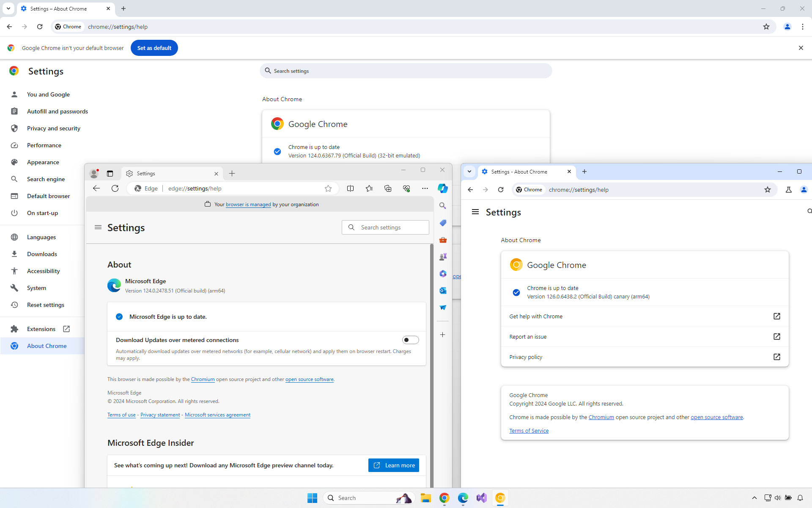
Task: Dismiss default browser infobar
Action: (x=801, y=48)
